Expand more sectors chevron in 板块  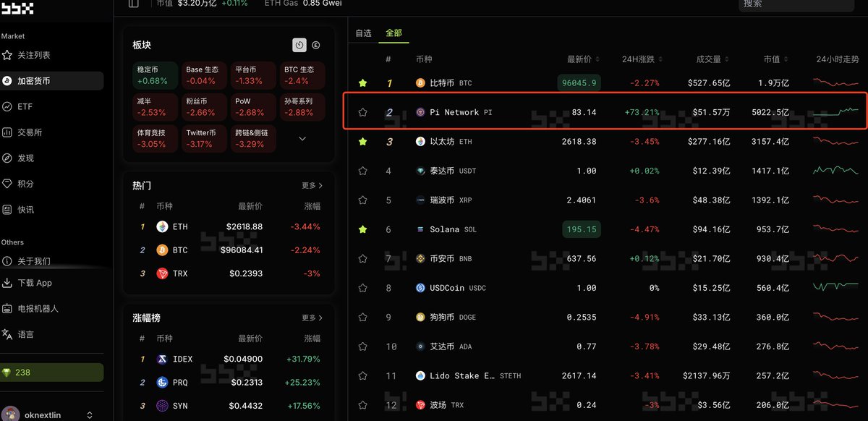click(x=302, y=139)
